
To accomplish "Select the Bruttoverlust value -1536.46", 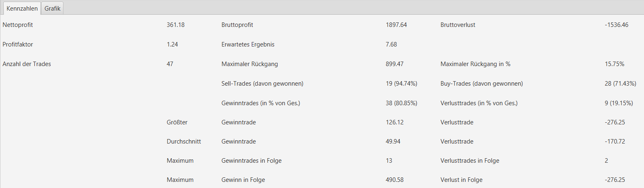I will click(617, 25).
